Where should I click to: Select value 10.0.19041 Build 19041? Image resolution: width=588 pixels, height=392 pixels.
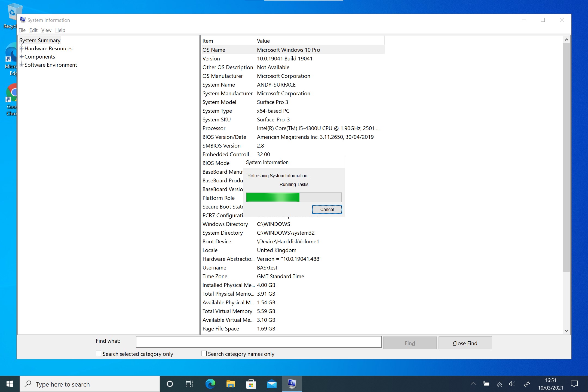pos(285,59)
